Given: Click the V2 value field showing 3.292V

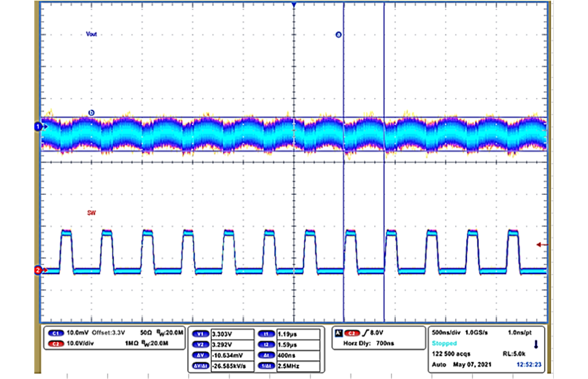Looking at the screenshot, I should [x=232, y=345].
